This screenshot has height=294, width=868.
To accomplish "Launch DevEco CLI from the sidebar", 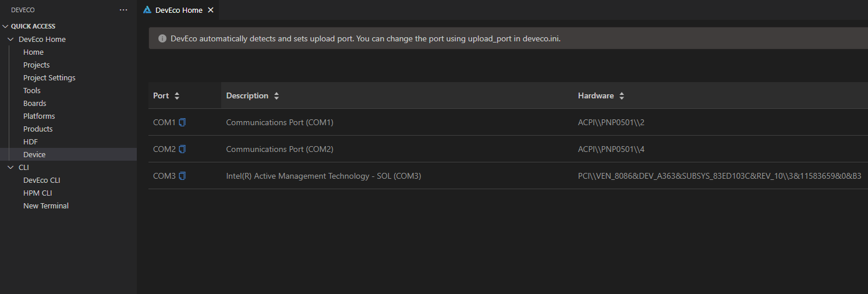I will click(x=41, y=180).
